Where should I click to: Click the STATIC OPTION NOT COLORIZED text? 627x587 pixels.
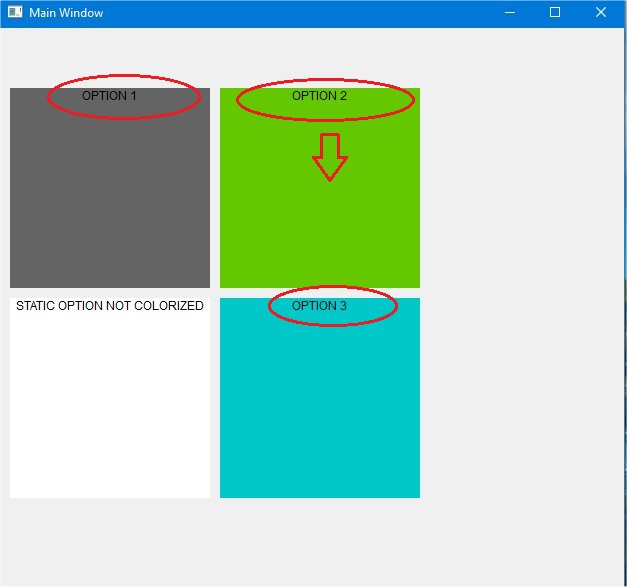110,306
